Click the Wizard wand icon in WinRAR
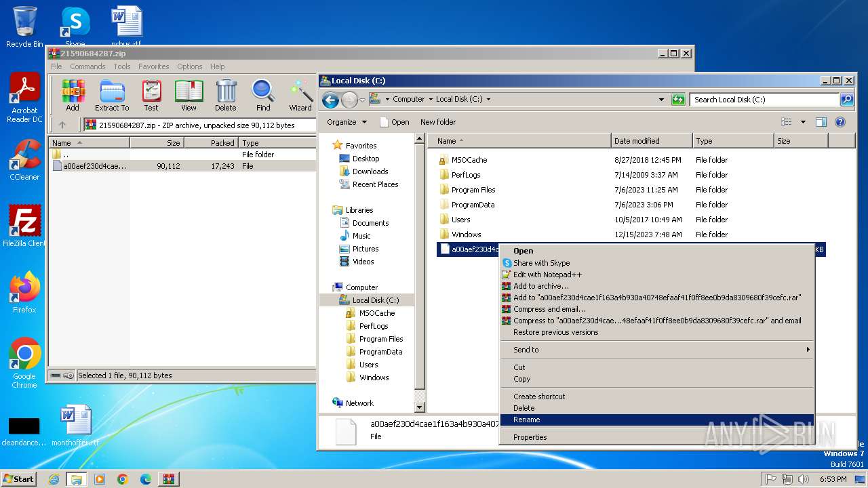The image size is (868, 488). coord(300,95)
